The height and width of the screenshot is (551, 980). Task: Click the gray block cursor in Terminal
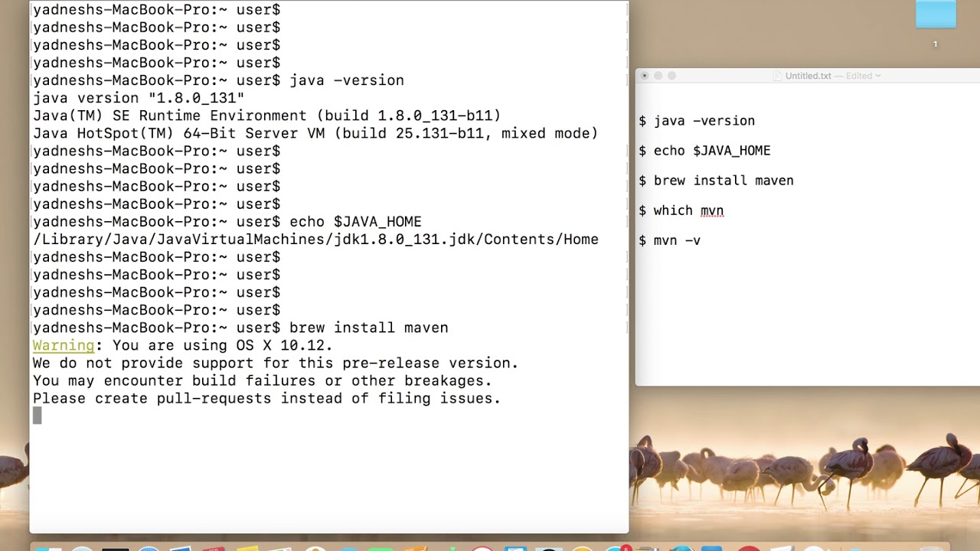37,416
